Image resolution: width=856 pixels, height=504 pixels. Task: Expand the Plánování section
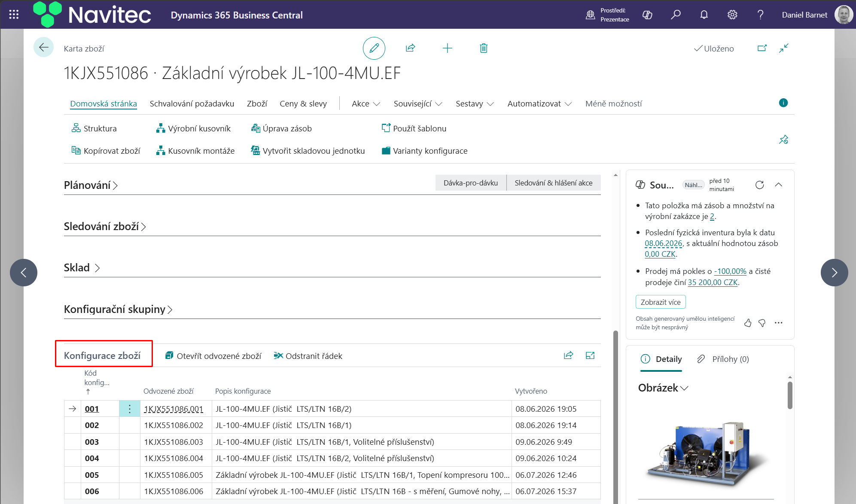click(x=91, y=185)
